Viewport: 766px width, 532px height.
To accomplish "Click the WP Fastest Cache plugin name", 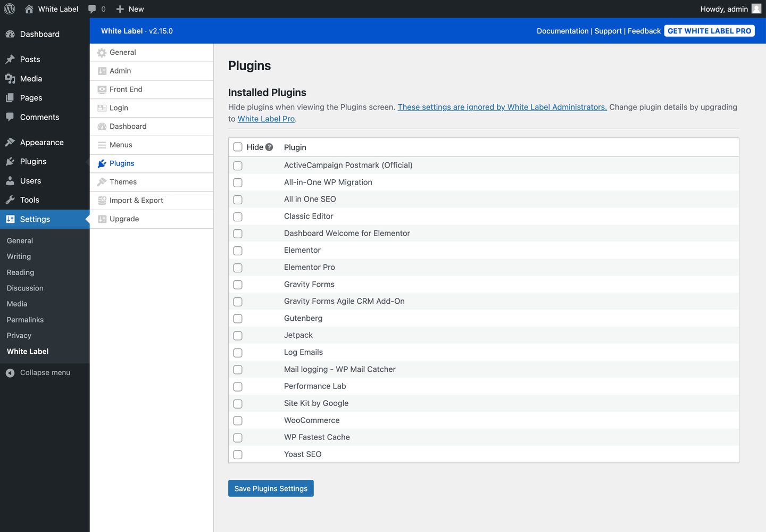I will click(x=317, y=437).
